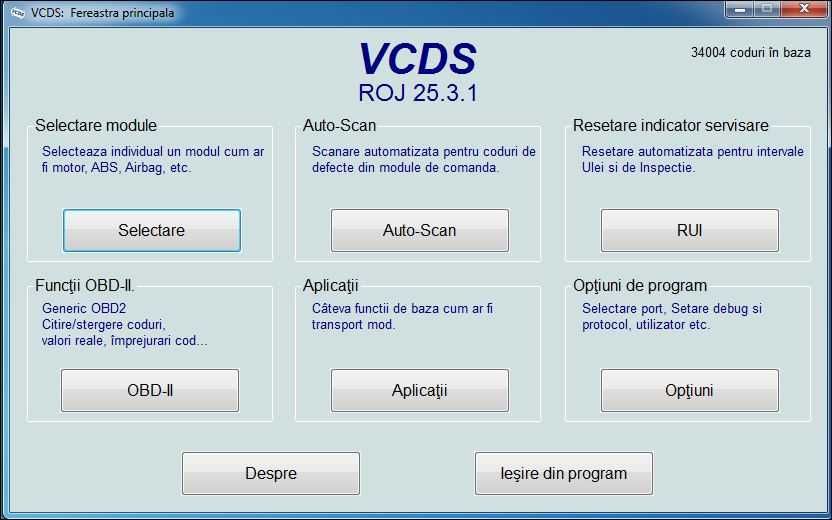Click the maximize button in title bar

pos(767,9)
